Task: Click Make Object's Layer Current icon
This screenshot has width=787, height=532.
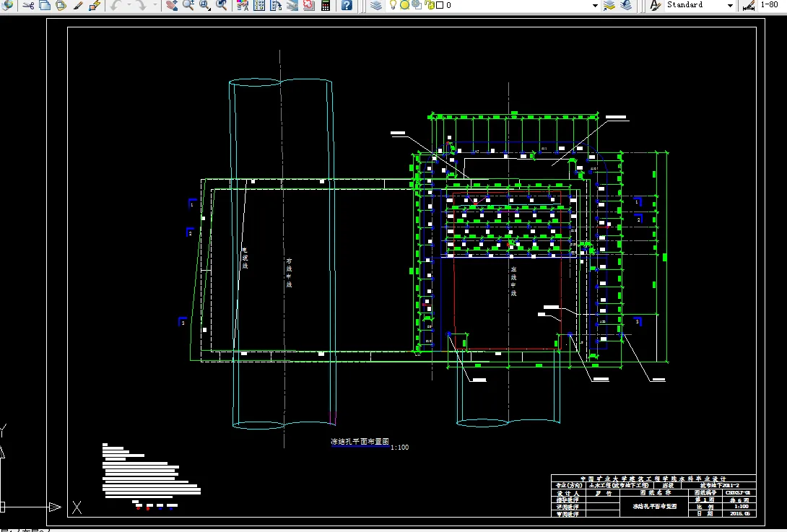Action: coord(609,5)
